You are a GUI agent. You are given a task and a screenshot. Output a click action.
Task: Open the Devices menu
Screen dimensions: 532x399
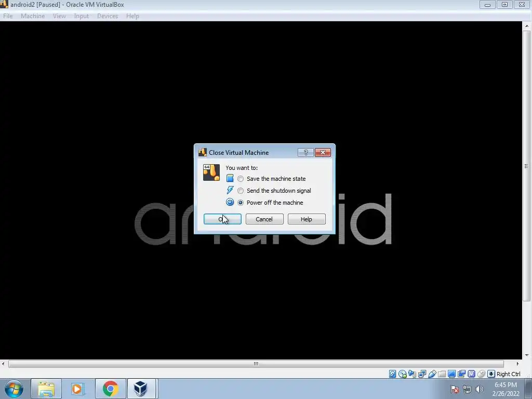pos(108,16)
